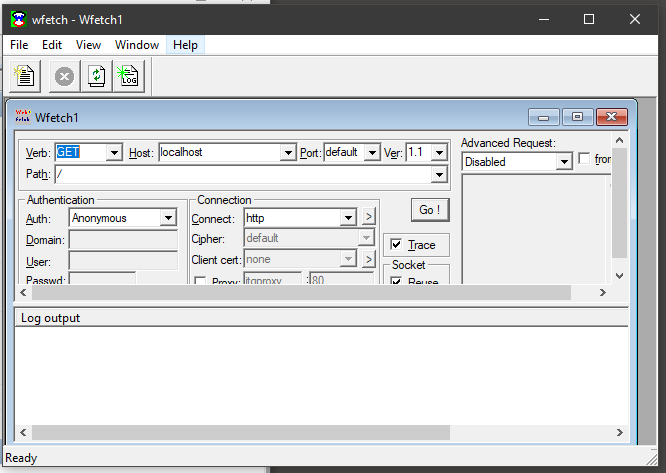The width and height of the screenshot is (666, 473).
Task: Enable the Proxy checkbox
Action: click(x=200, y=280)
